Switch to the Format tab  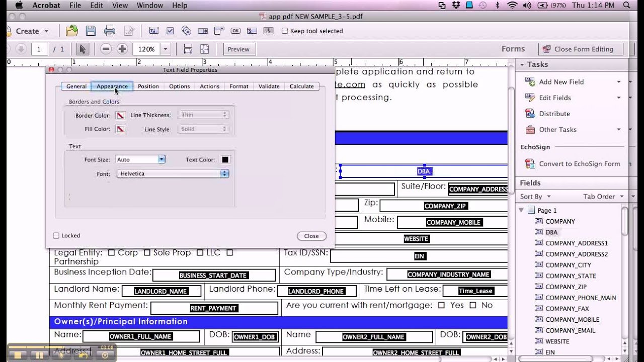coord(239,86)
